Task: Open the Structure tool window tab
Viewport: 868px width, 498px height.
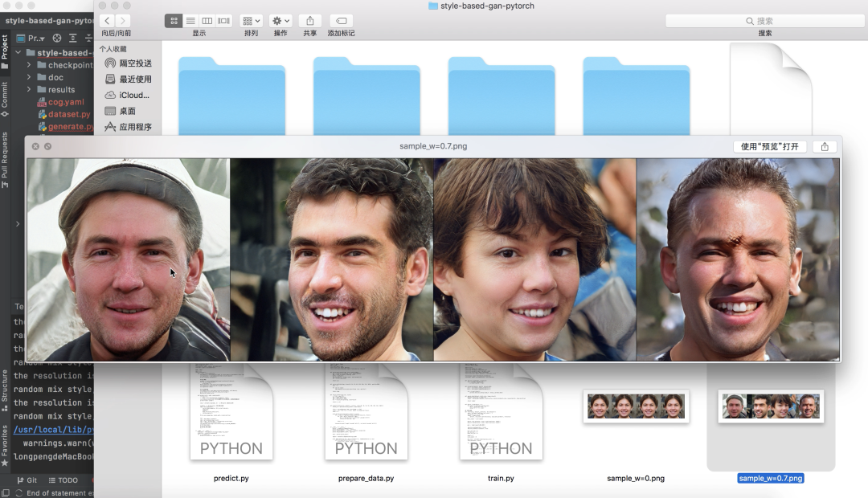Action: coord(5,390)
